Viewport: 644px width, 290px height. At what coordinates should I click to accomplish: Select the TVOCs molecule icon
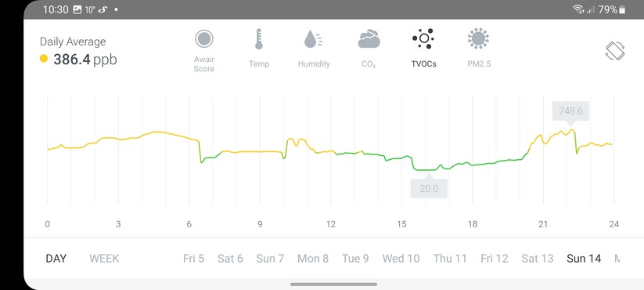423,38
